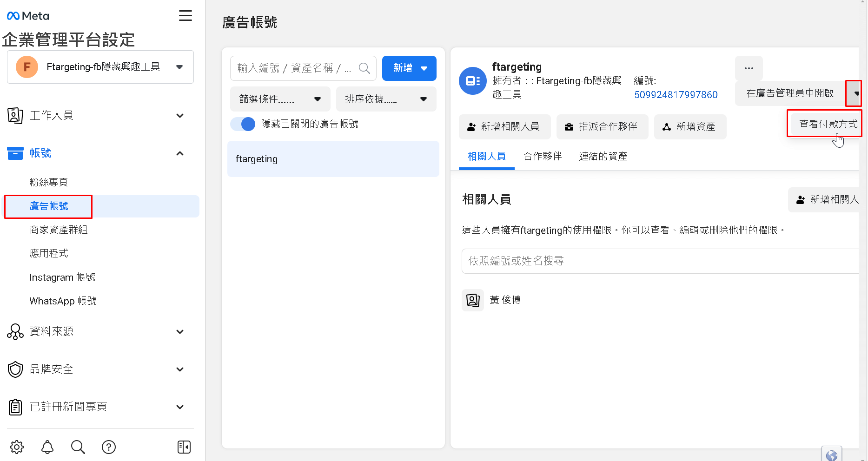Choose 查看付款方式 menu option
This screenshot has height=461, width=868.
pyautogui.click(x=824, y=124)
